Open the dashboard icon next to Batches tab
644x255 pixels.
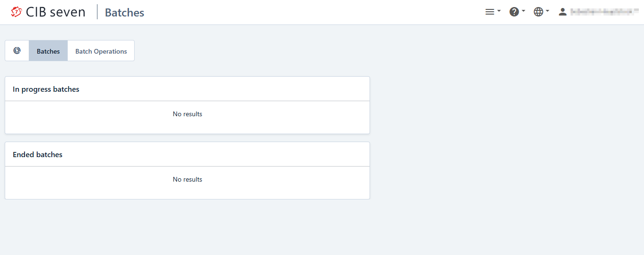[17, 51]
